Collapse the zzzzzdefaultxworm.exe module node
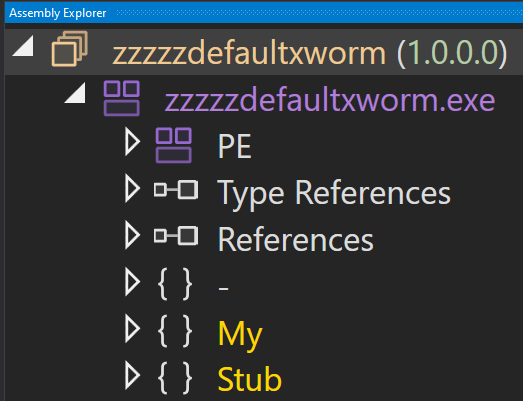The width and height of the screenshot is (523, 401). pyautogui.click(x=75, y=93)
